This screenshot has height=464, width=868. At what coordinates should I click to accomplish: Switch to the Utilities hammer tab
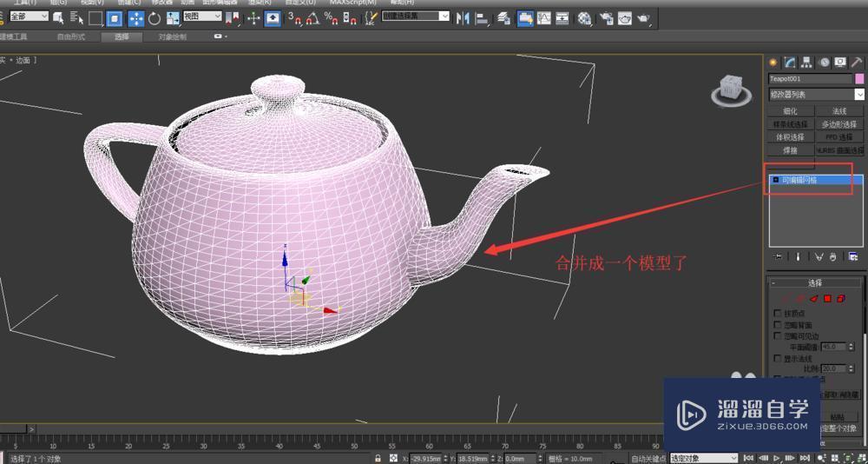[857, 62]
